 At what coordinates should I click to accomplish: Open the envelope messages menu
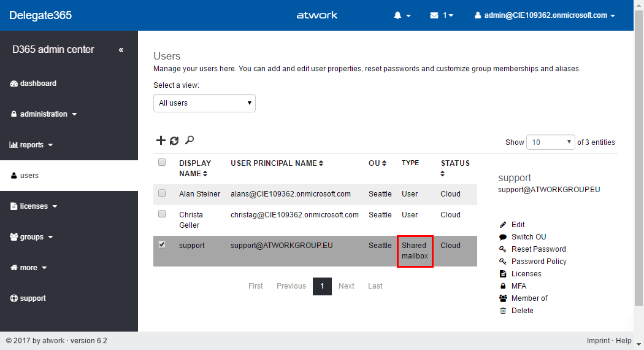click(x=441, y=15)
